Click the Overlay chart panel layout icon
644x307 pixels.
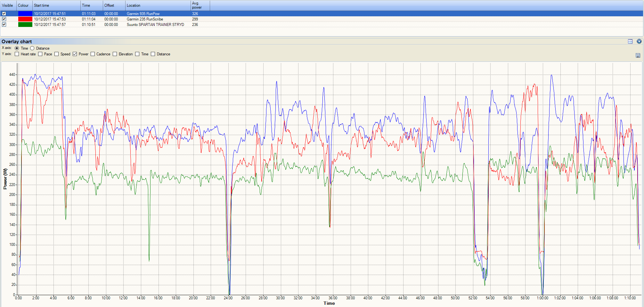(x=630, y=41)
